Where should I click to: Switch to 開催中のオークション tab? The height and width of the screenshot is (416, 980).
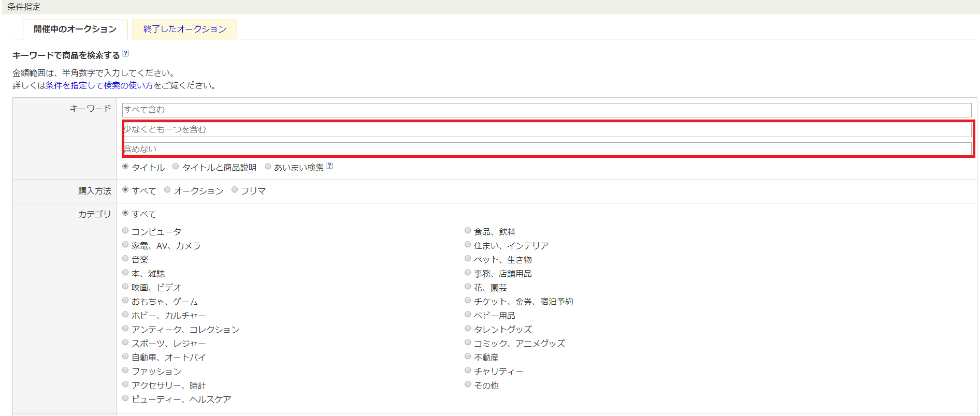click(75, 29)
